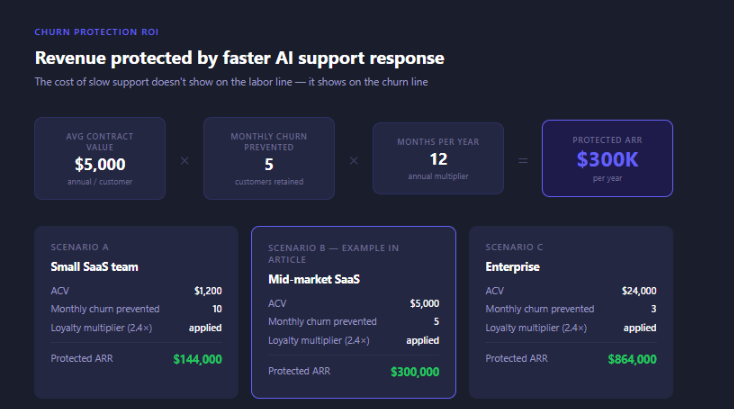
Task: Click the highlighted $300K Protected ARR card
Action: tap(607, 158)
